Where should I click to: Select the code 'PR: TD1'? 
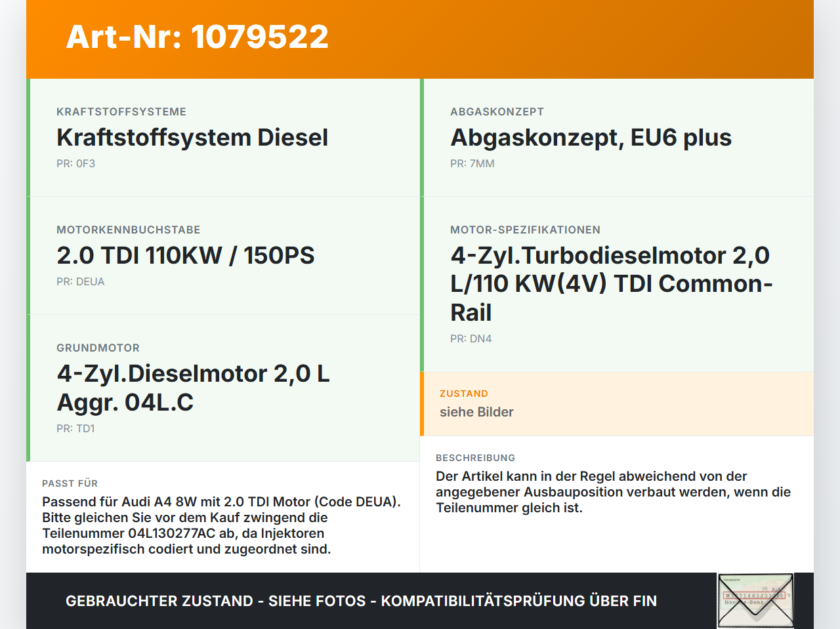pos(75,428)
